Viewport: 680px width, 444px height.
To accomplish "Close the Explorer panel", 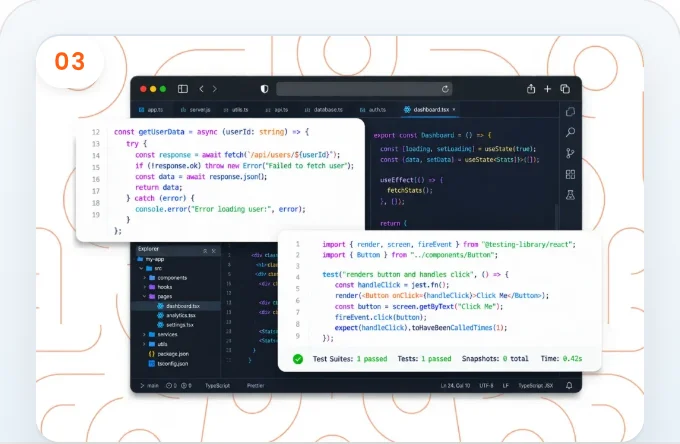I will coord(213,251).
